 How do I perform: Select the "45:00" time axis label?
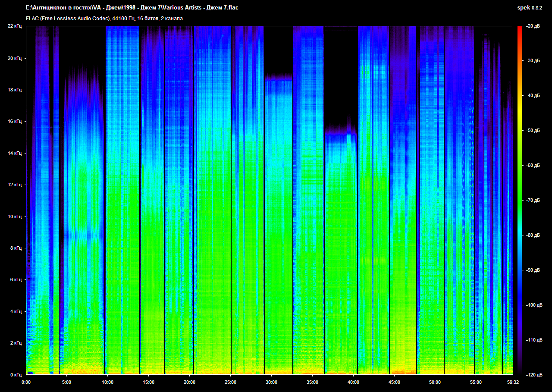click(x=394, y=382)
